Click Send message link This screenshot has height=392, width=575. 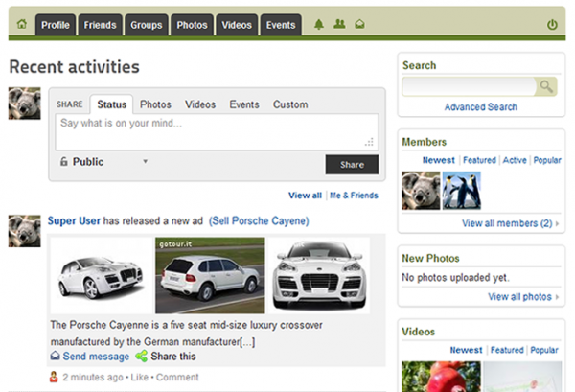[x=96, y=357]
